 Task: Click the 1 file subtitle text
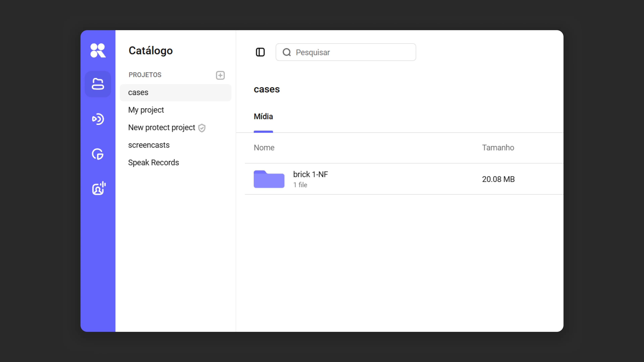pyautogui.click(x=300, y=185)
